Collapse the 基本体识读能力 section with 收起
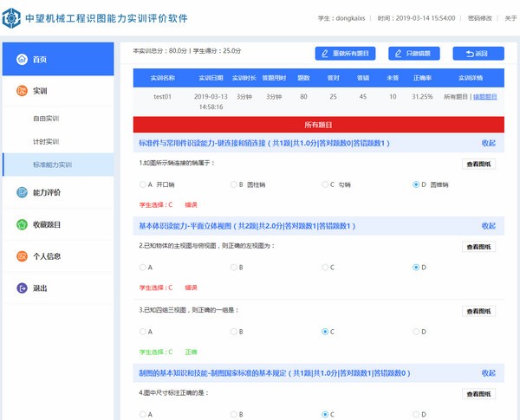 489,226
